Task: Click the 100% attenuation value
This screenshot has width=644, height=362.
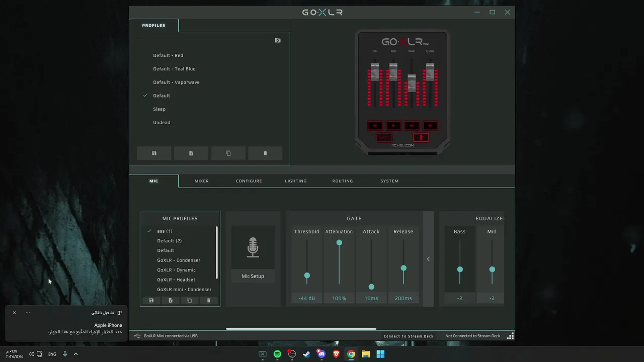Action: (339, 298)
